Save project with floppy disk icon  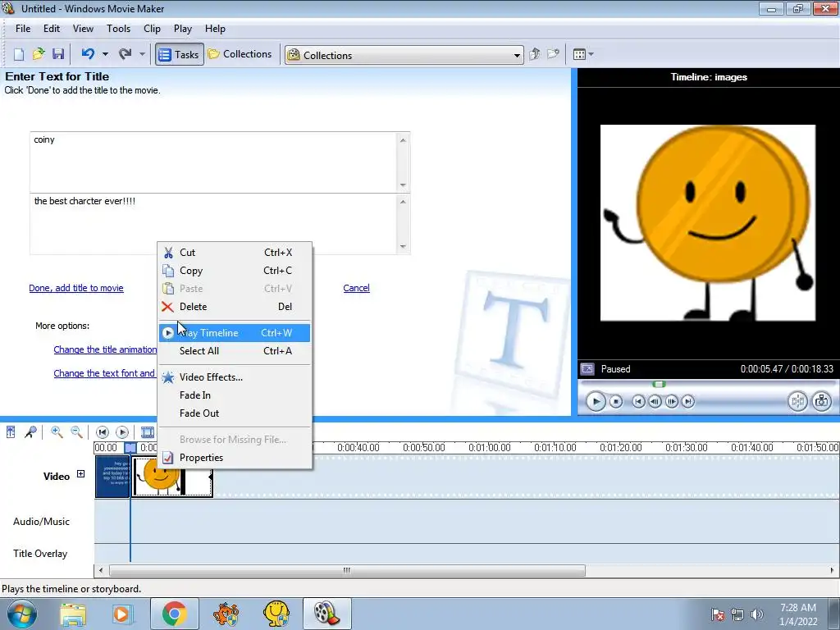click(x=58, y=54)
